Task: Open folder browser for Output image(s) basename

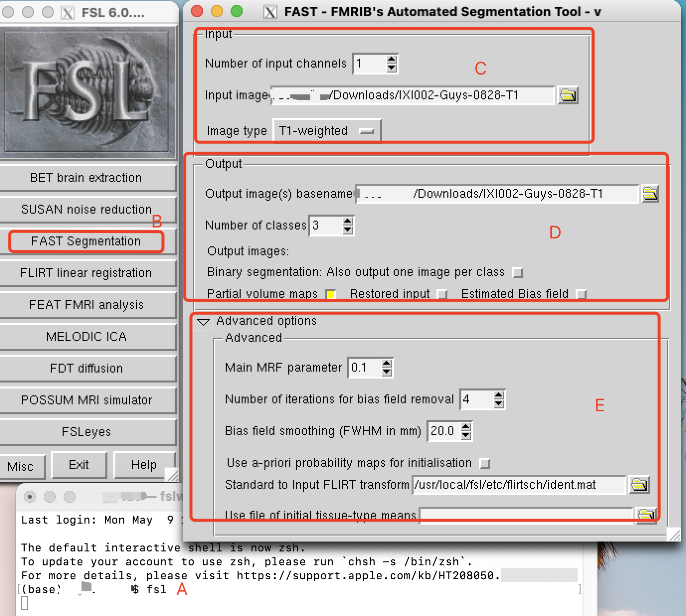Action: point(650,193)
